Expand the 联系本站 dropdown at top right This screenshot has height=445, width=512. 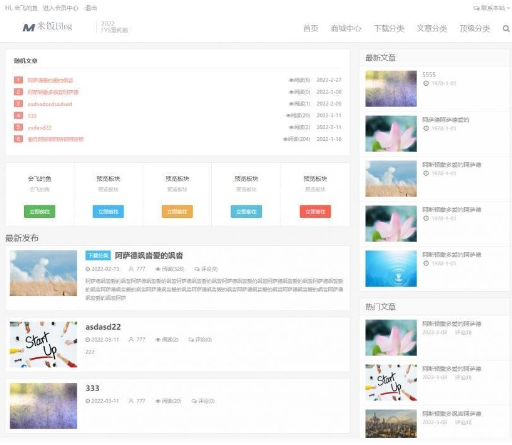point(491,8)
